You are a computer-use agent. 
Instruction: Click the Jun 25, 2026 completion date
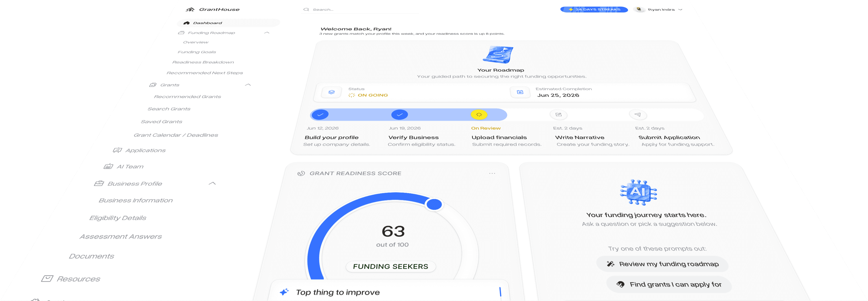pos(558,96)
